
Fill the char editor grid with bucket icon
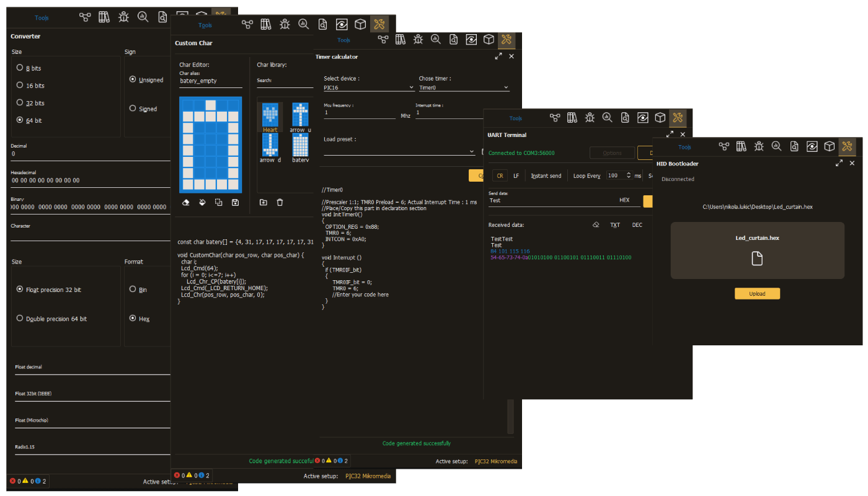[x=201, y=202]
